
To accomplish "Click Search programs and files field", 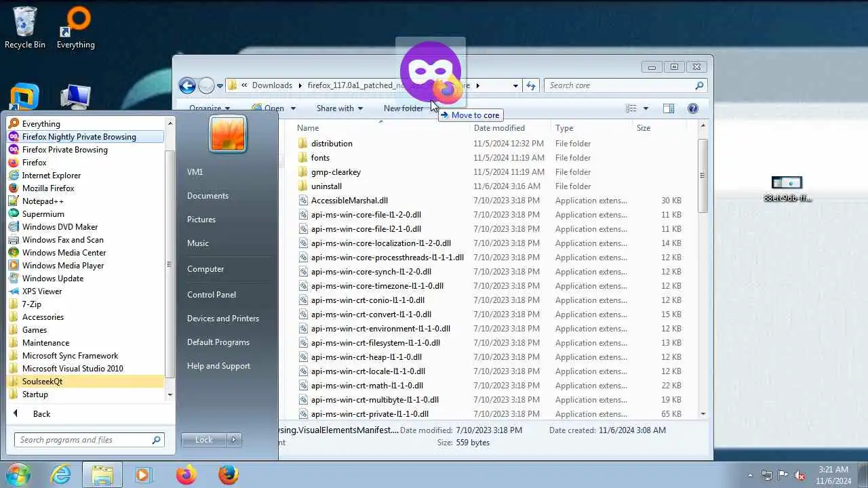I will point(83,440).
